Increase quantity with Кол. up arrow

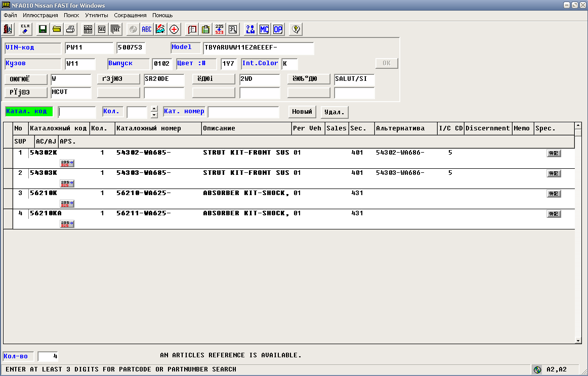[154, 109]
